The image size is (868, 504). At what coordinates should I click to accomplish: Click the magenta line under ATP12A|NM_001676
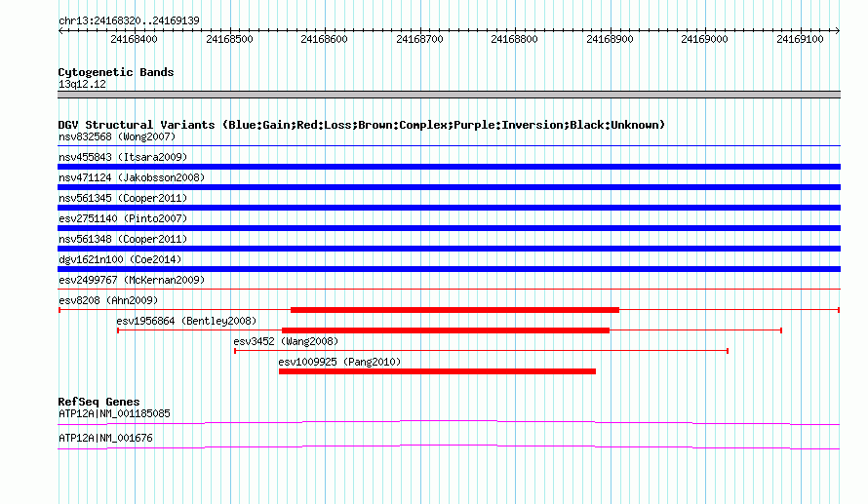point(449,447)
